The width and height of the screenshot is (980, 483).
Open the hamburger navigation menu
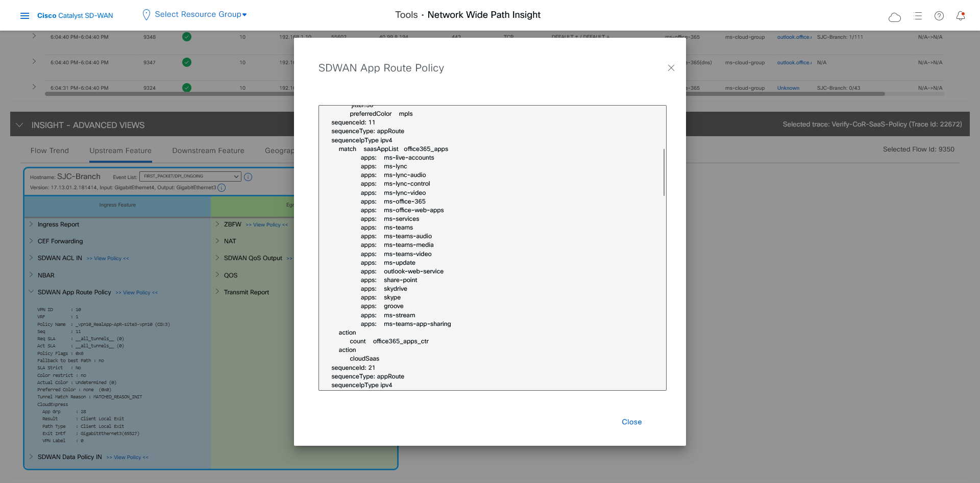click(x=24, y=16)
